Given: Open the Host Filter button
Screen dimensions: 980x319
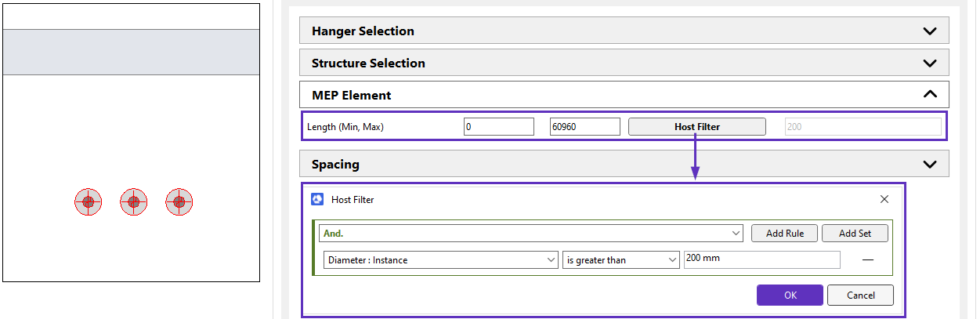Looking at the screenshot, I should 696,126.
